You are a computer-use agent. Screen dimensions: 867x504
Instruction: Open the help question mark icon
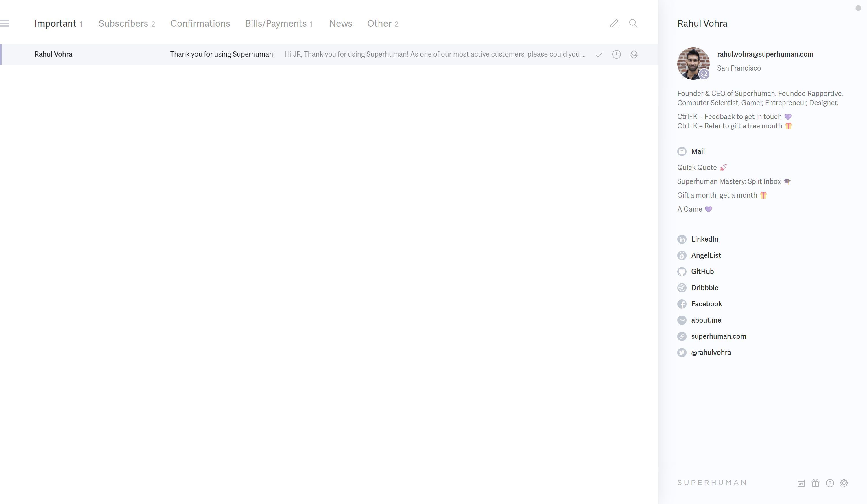(830, 483)
